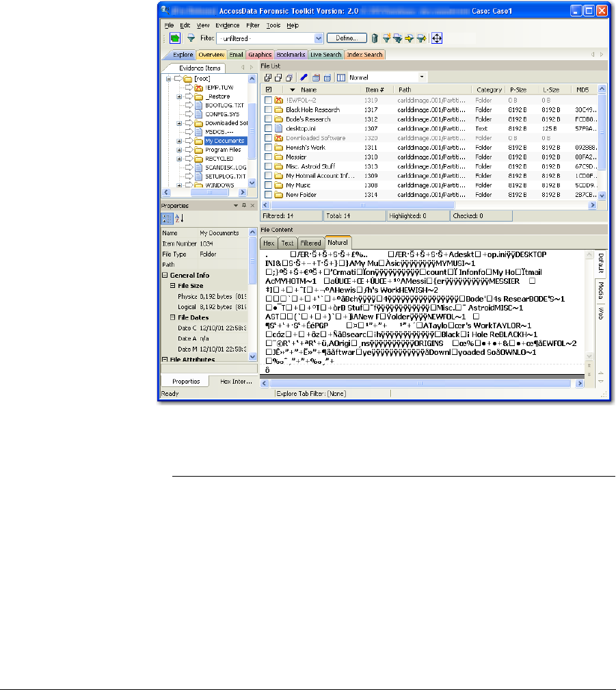Click the funnel icon beside the Filter label
This screenshot has width=616, height=690.
[191, 38]
